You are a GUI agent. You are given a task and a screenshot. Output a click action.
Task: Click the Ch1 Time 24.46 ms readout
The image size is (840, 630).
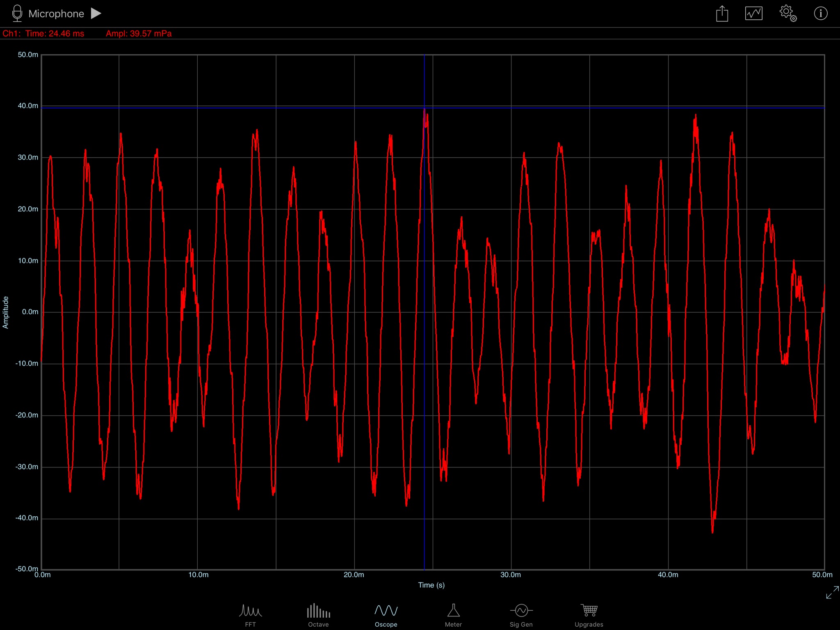[43, 34]
